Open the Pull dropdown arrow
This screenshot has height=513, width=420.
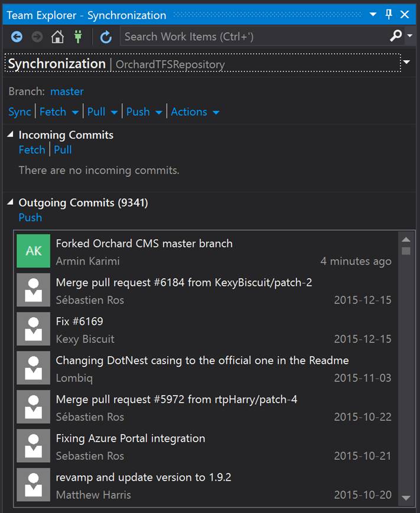coord(114,113)
